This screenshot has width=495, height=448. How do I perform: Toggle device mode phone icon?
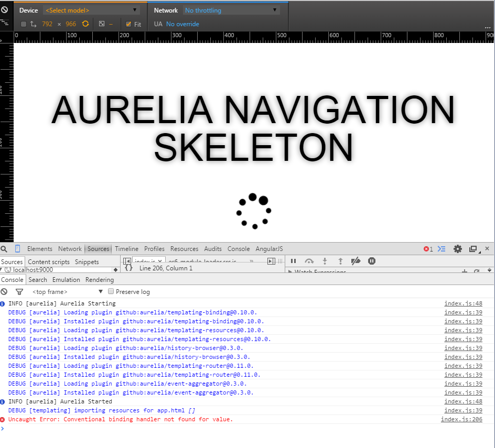(x=18, y=249)
